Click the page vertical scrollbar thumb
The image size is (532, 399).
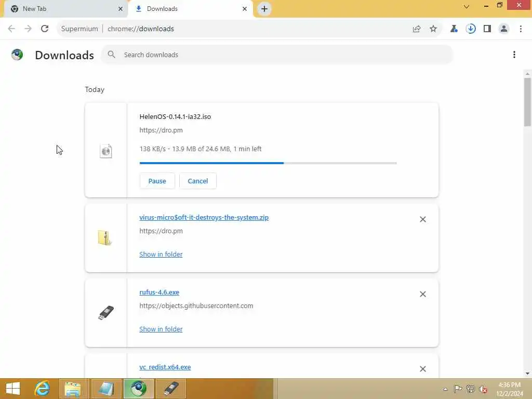[x=527, y=102]
